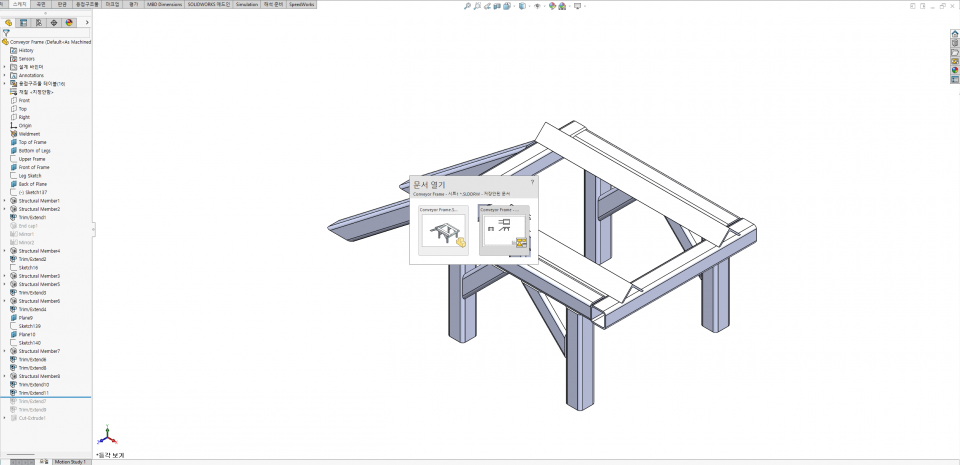Expand Structural Member2
The image size is (960, 465).
pyautogui.click(x=5, y=209)
